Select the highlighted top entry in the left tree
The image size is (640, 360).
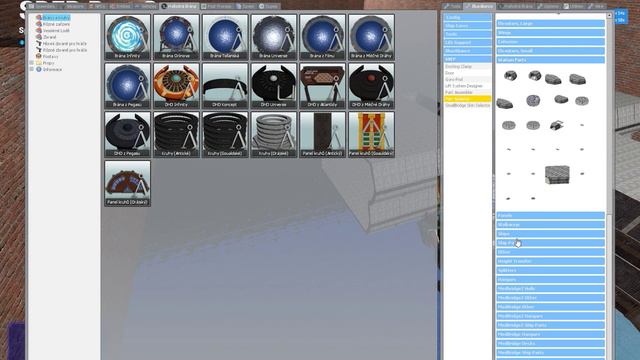pyautogui.click(x=56, y=18)
